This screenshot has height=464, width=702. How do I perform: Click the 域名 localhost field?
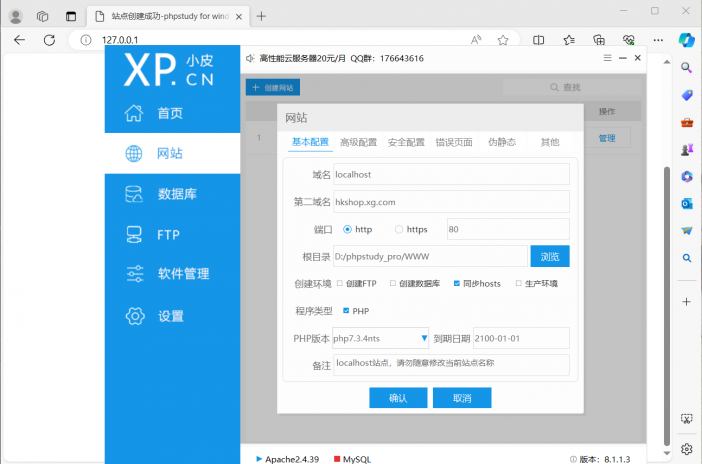(451, 174)
